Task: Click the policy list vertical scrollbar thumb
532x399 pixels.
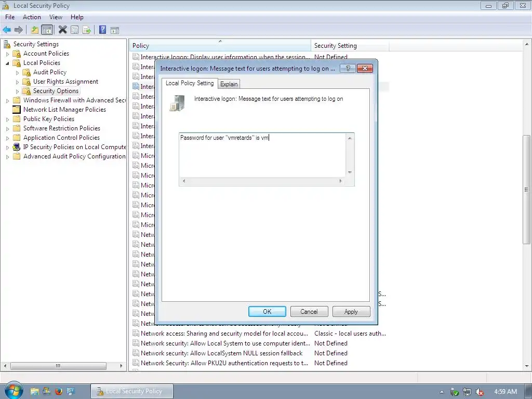Action: (527, 189)
